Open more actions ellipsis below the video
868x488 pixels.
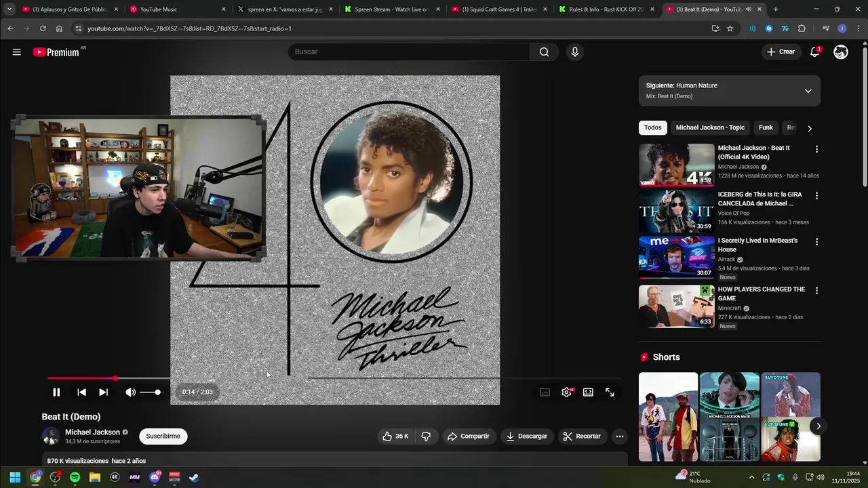click(619, 436)
